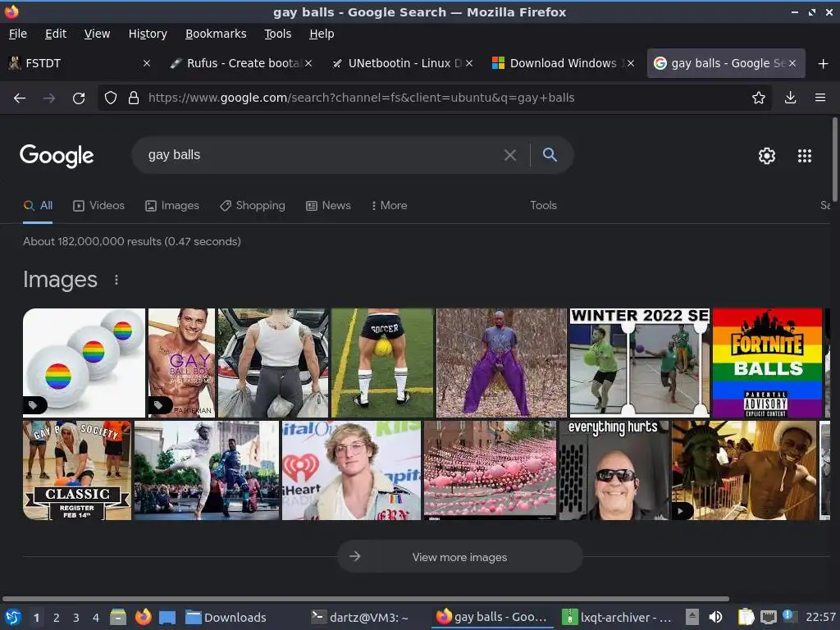
Task: Switch to the Download Windows tab
Action: tap(563, 63)
